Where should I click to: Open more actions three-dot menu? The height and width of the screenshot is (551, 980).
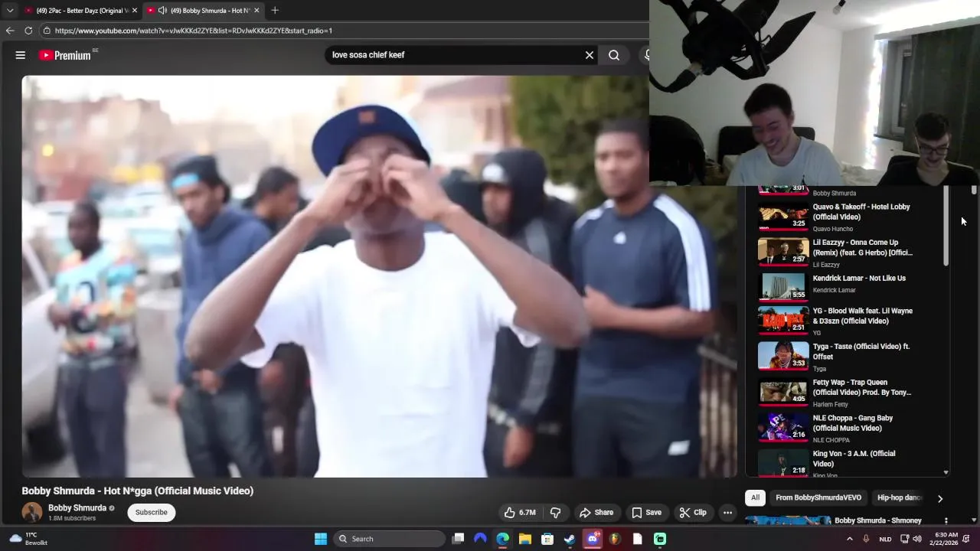point(728,513)
